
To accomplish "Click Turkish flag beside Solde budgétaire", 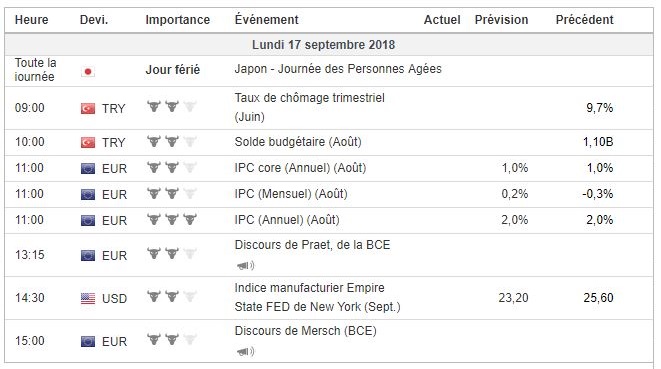I will click(x=88, y=143).
